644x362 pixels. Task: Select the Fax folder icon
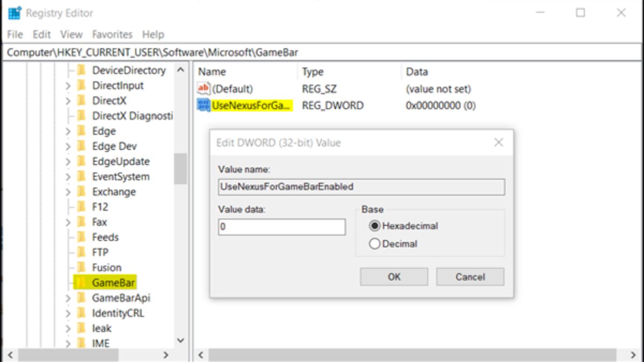coord(82,221)
